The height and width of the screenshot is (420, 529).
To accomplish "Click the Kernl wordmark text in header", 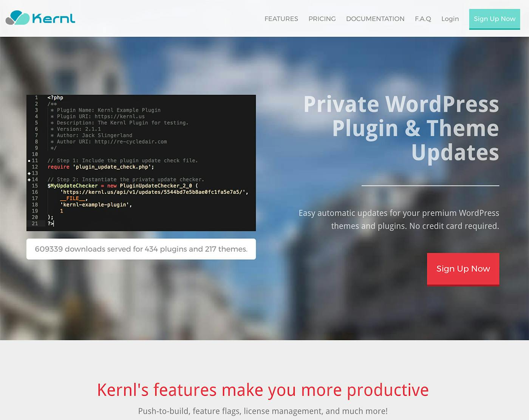I will [x=54, y=19].
